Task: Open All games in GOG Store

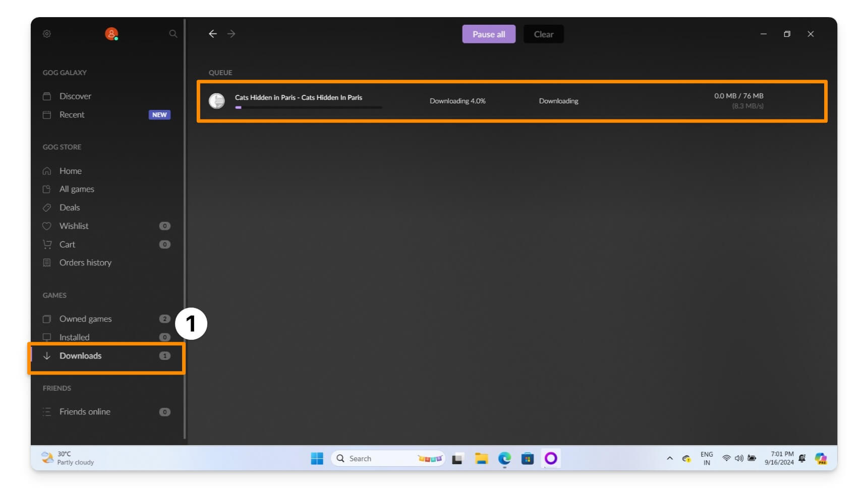Action: click(76, 189)
